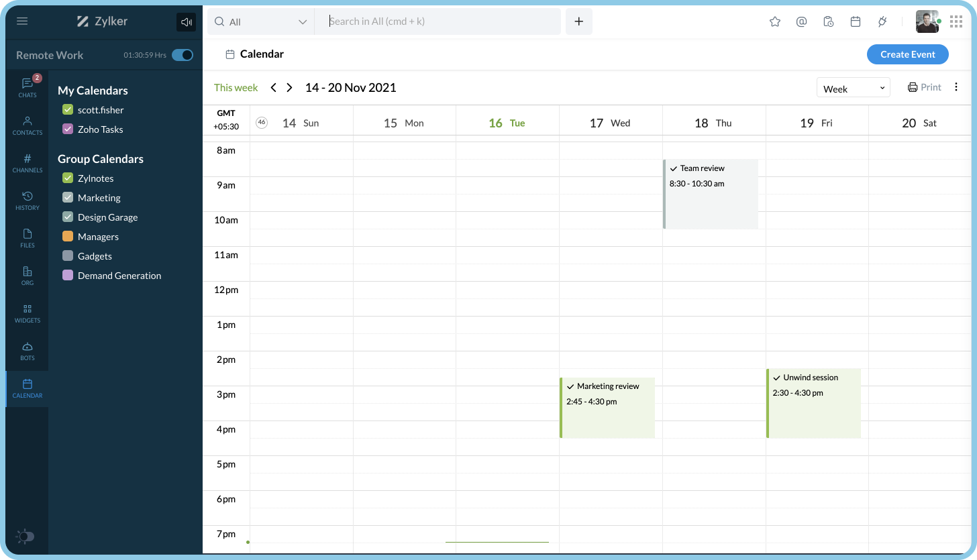Open the hamburger menu
This screenshot has height=560, width=977.
22,21
